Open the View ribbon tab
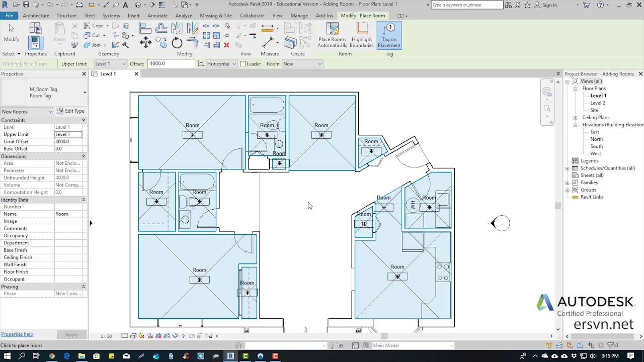Viewport: 644px width, 362px height. tap(277, 16)
